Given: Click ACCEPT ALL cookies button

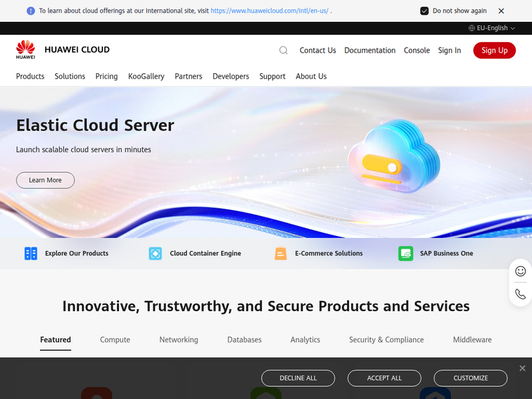Looking at the screenshot, I should (x=384, y=378).
